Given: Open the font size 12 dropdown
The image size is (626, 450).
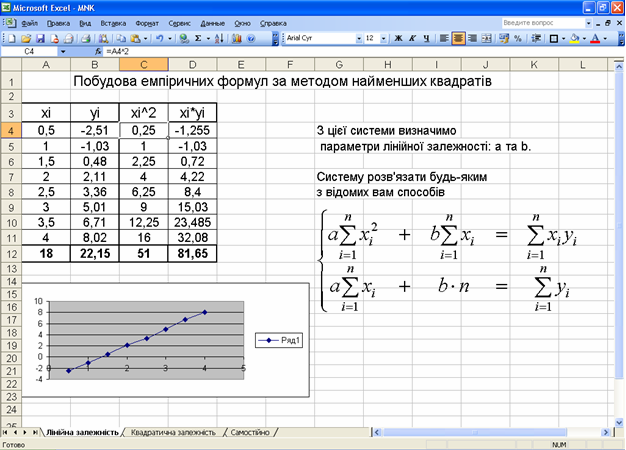Looking at the screenshot, I should point(384,38).
